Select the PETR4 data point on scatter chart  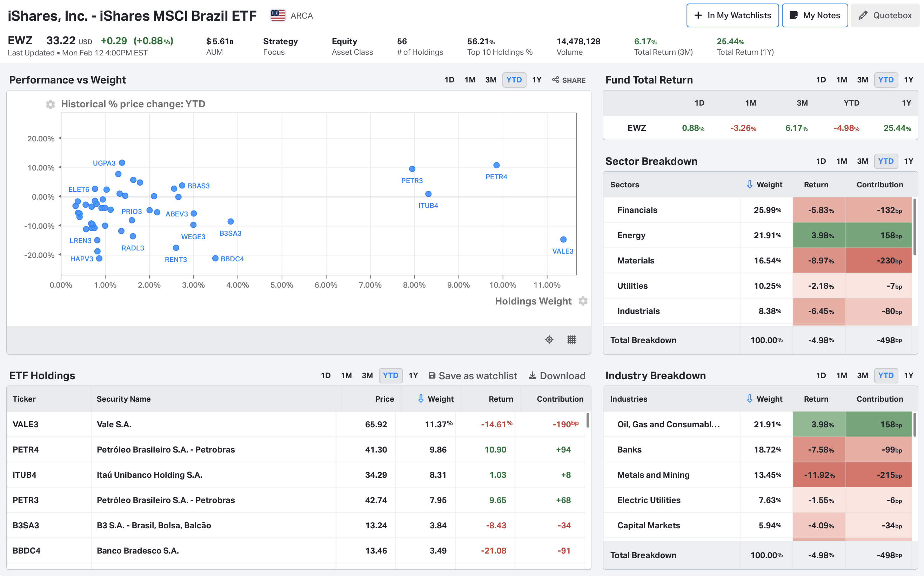click(x=496, y=165)
